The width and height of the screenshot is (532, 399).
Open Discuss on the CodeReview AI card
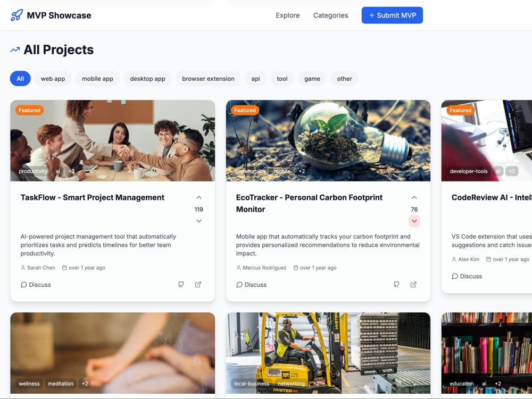coord(467,276)
